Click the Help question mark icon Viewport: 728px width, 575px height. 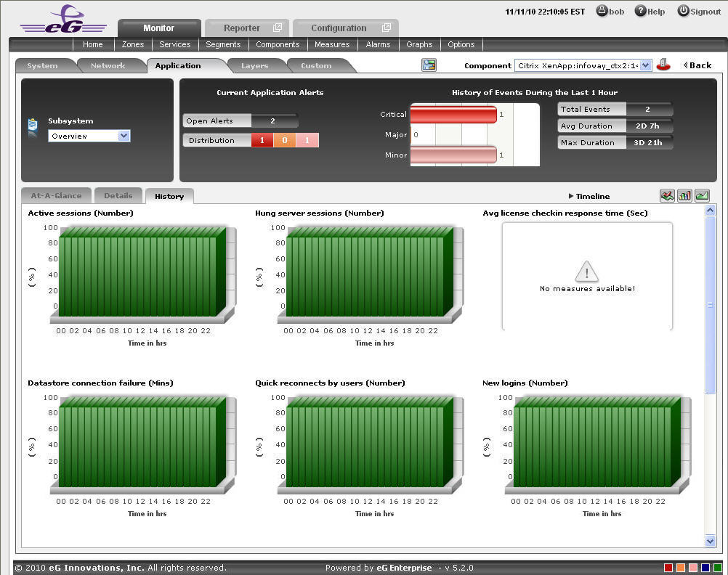coord(640,11)
